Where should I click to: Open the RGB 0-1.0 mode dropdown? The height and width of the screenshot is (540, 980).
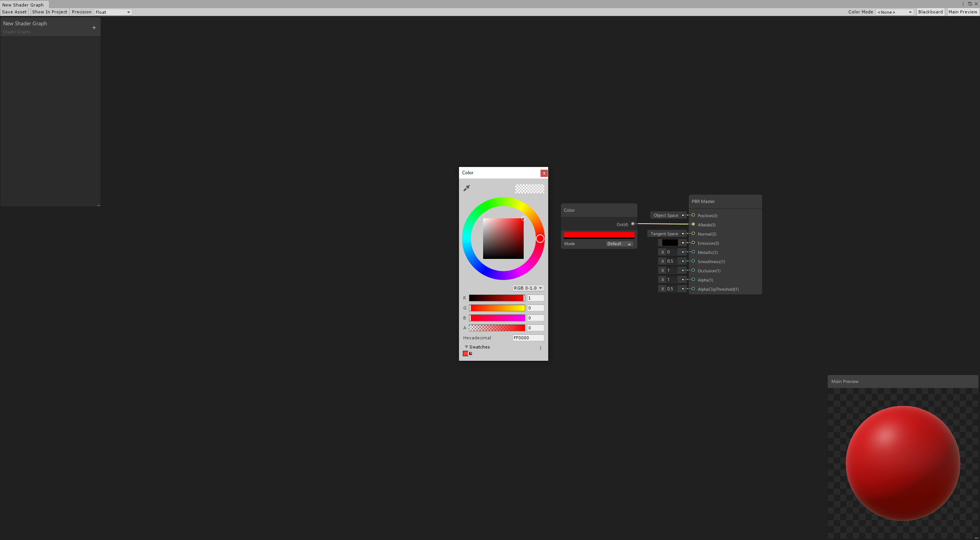(528, 288)
